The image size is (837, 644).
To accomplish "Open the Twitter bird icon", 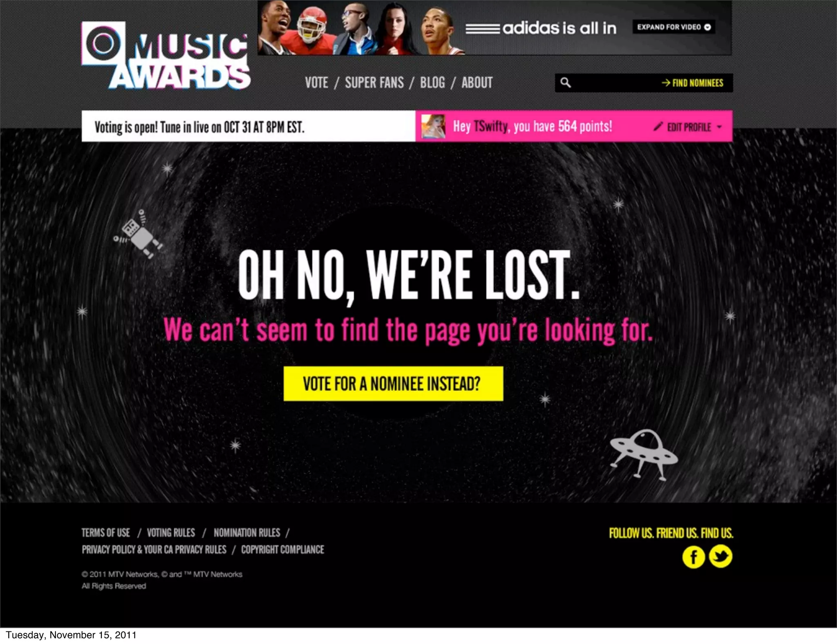I will point(721,557).
